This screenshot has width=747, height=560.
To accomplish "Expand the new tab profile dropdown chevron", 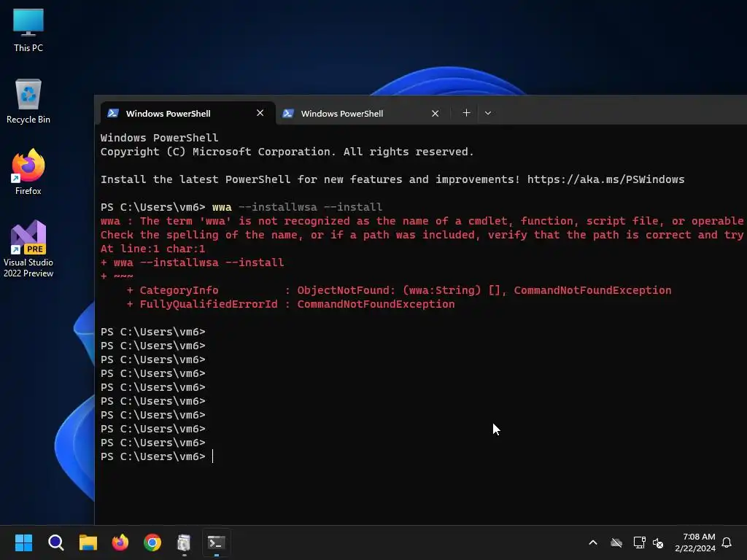I will click(x=488, y=113).
